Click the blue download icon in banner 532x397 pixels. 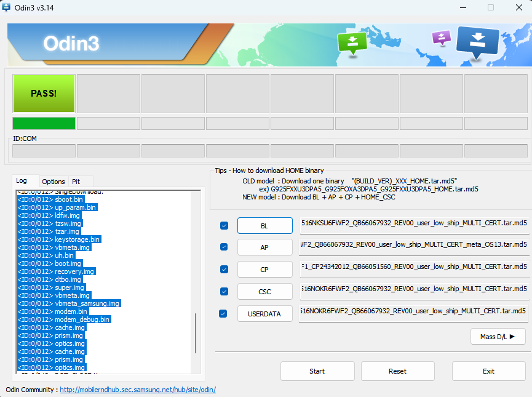(x=477, y=41)
